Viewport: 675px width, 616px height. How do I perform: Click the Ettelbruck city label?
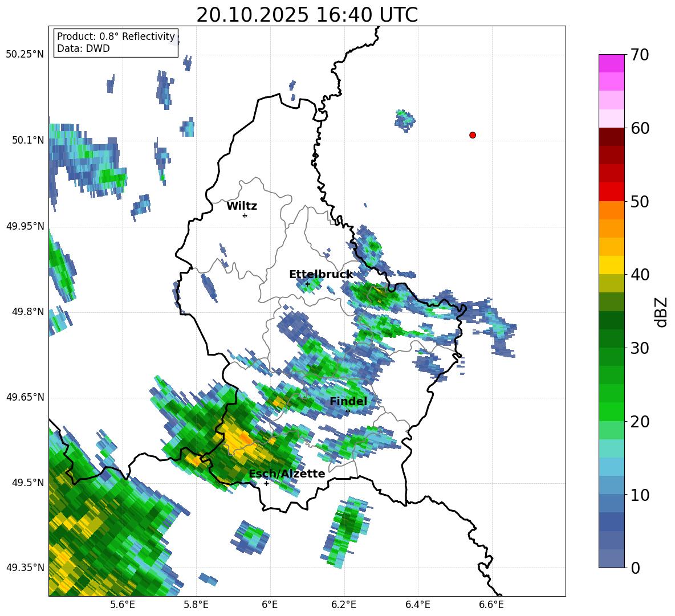[x=321, y=274]
